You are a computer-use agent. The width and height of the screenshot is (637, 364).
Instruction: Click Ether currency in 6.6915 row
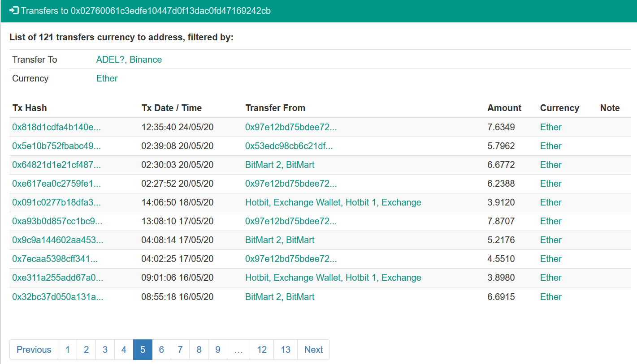(551, 297)
